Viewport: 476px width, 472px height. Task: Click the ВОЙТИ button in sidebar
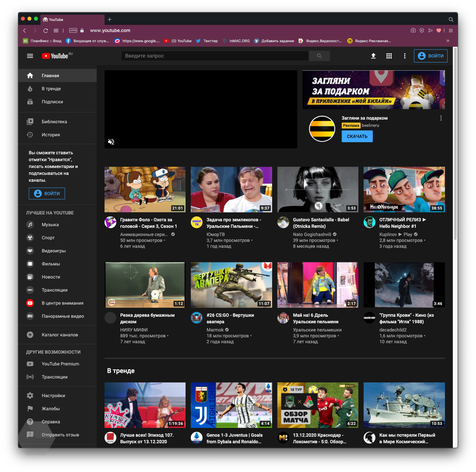47,194
